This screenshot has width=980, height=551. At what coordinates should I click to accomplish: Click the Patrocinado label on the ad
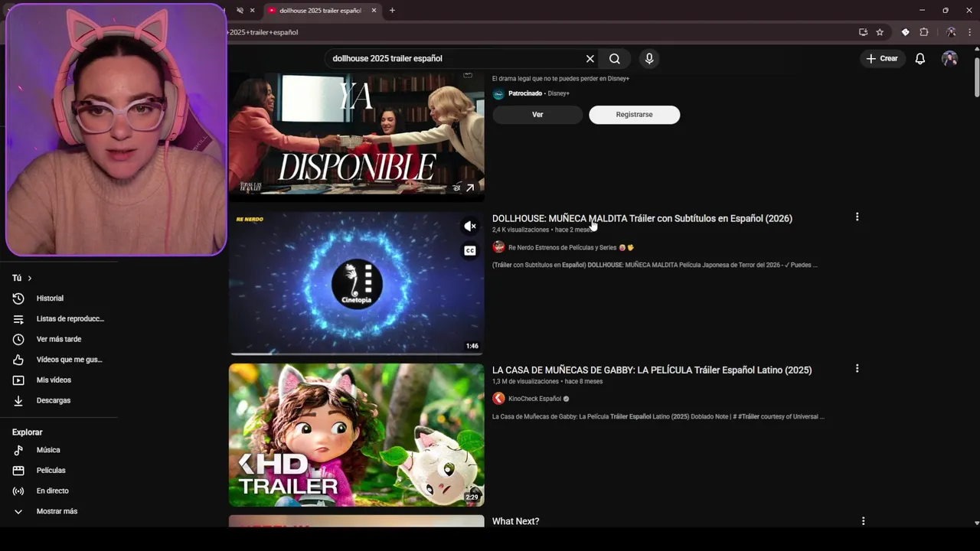525,93
